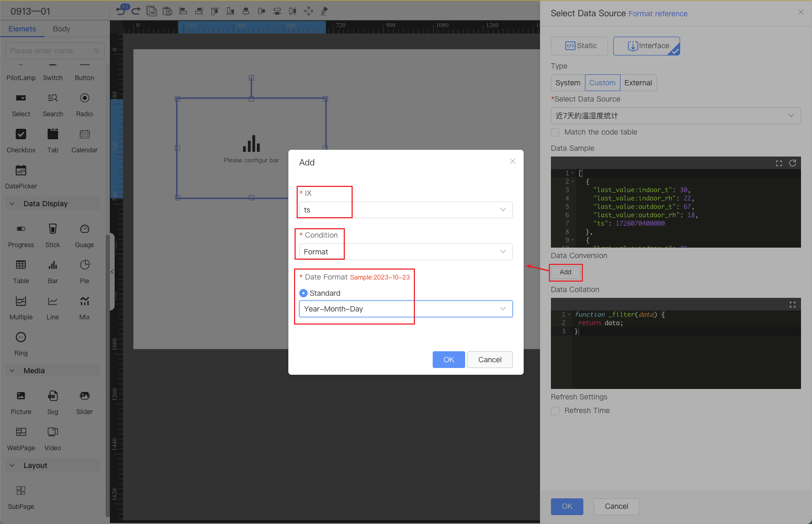Collapse the Data Display section
The width and height of the screenshot is (812, 524).
(x=12, y=204)
